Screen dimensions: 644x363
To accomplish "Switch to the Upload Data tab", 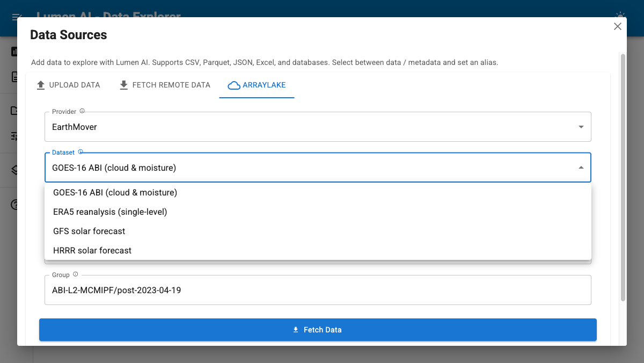I will pos(68,85).
